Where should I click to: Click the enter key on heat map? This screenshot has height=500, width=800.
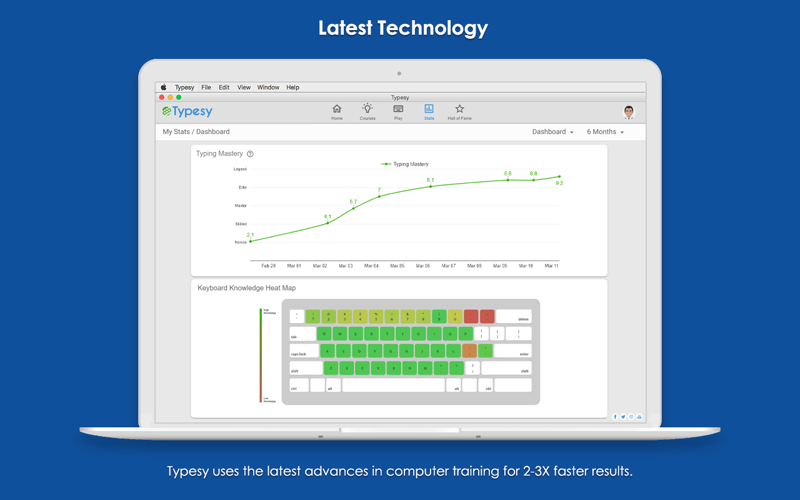point(512,351)
